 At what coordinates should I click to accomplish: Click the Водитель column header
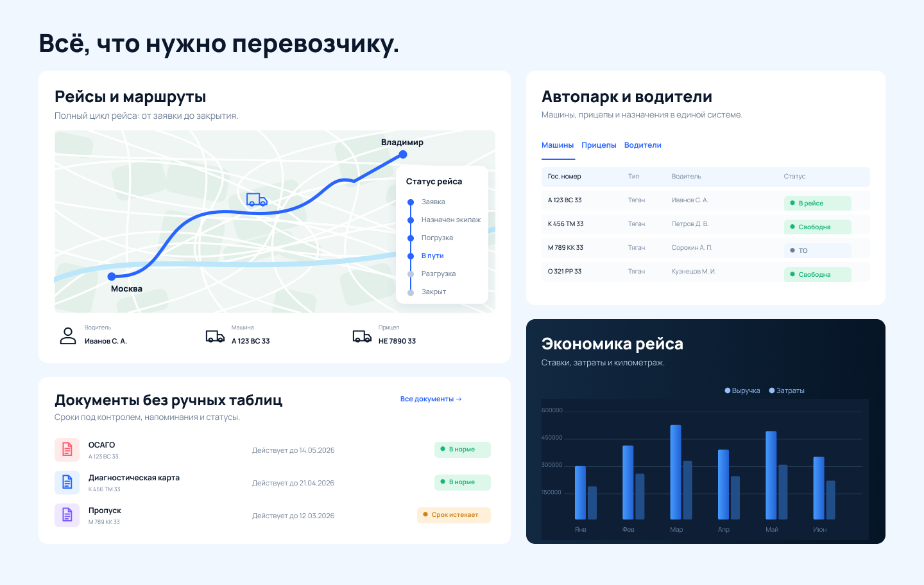(686, 177)
